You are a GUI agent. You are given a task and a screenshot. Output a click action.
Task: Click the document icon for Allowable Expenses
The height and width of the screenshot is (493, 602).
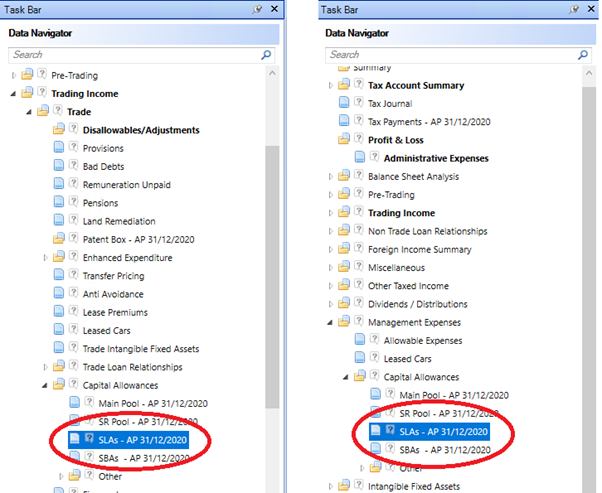(x=360, y=339)
